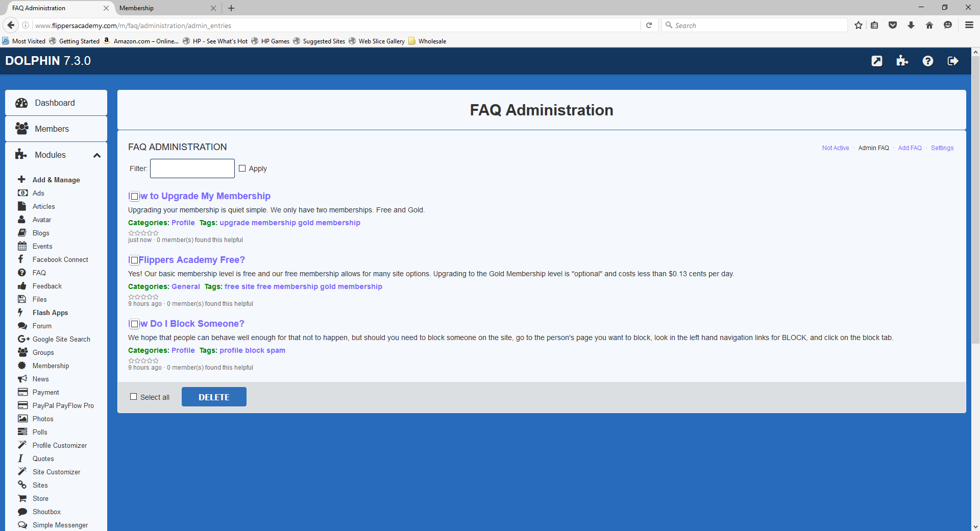Click the extensions puzzle icon in header

click(x=902, y=61)
